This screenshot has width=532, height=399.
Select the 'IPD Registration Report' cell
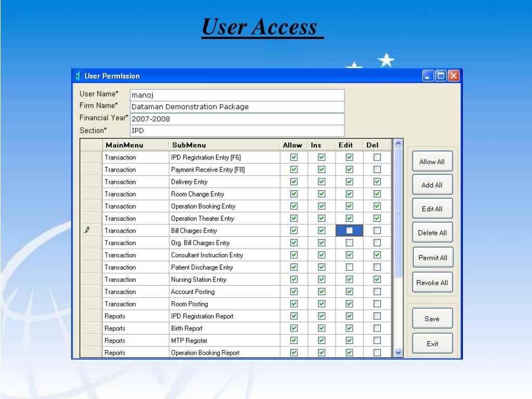pyautogui.click(x=224, y=316)
